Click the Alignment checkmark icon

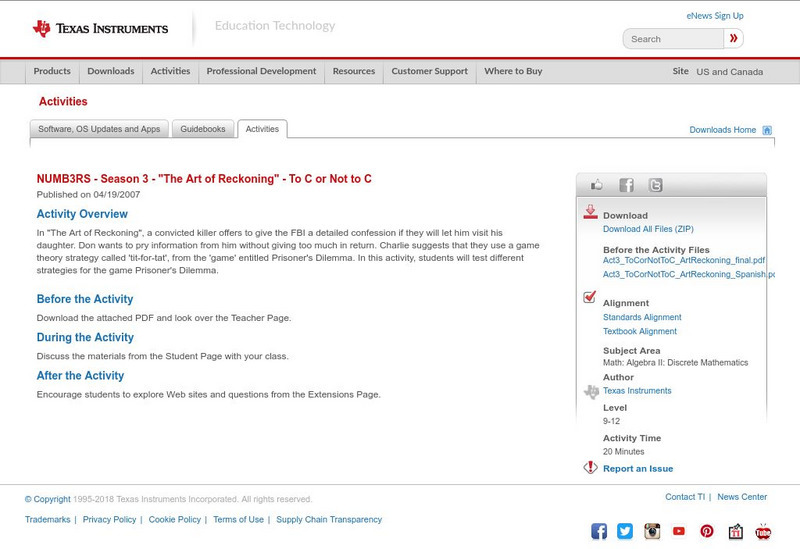(x=590, y=296)
